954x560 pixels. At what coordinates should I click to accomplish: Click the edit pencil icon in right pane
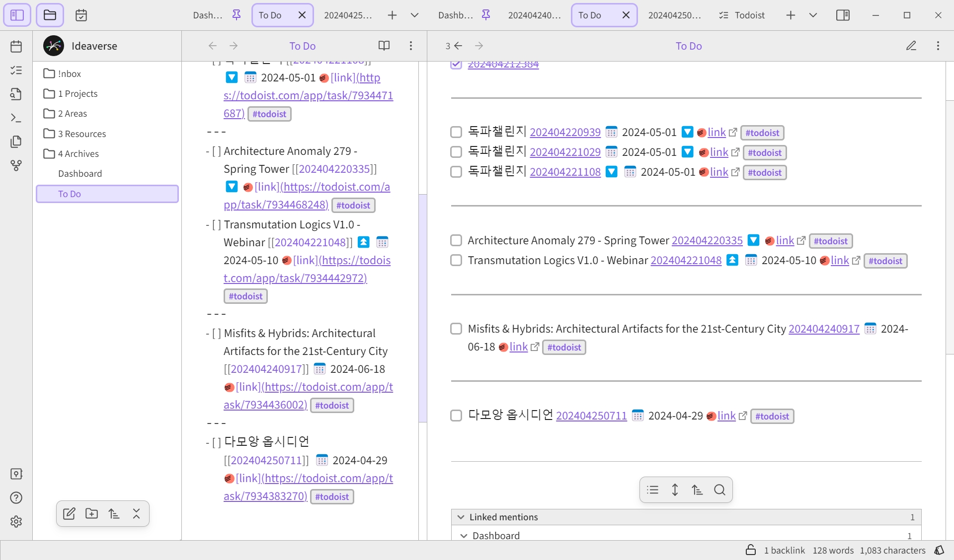[911, 46]
